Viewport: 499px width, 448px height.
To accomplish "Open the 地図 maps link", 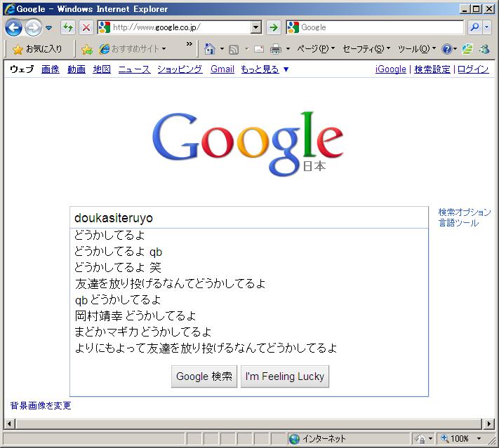I will click(102, 69).
